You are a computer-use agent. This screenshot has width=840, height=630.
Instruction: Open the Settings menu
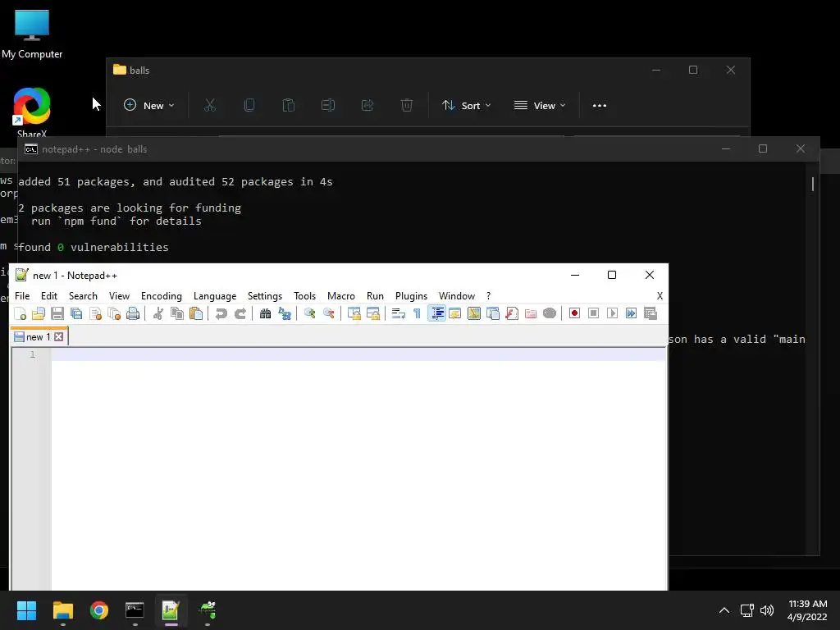[x=265, y=295]
